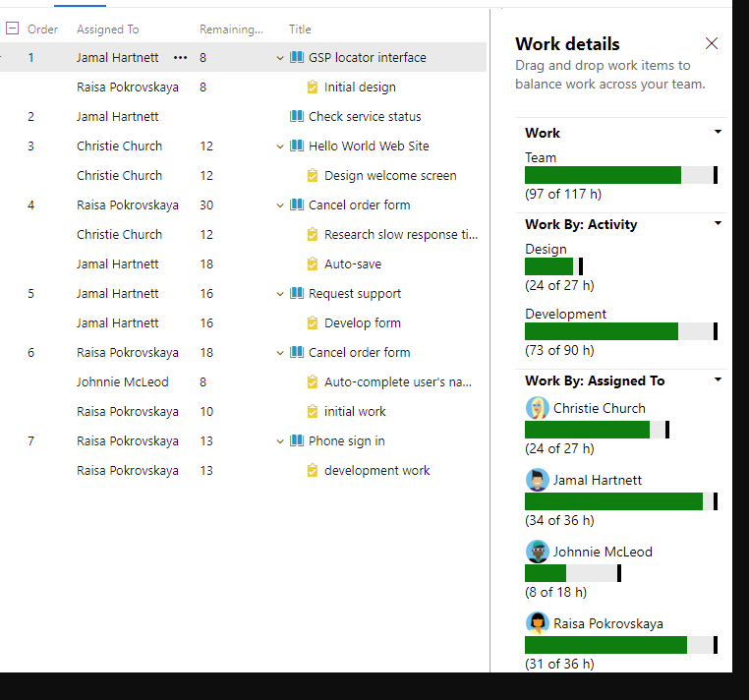Click Jamal Hartnett's avatar in Work details

537,480
